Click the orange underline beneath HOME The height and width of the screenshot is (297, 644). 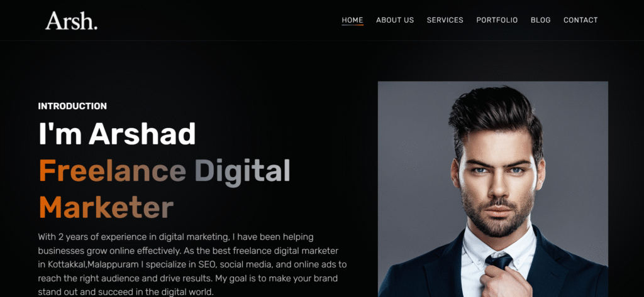352,25
